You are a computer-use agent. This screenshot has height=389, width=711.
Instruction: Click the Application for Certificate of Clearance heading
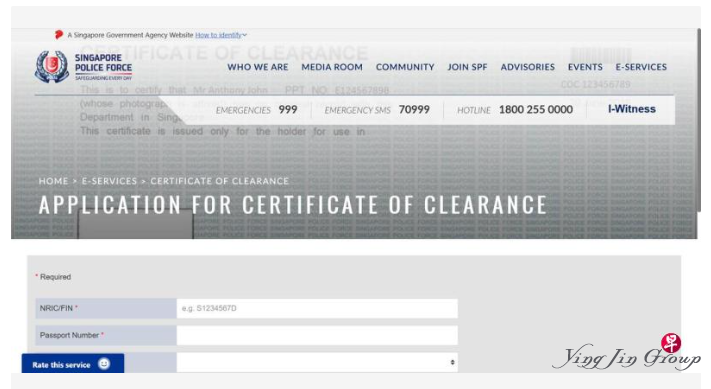coord(292,205)
